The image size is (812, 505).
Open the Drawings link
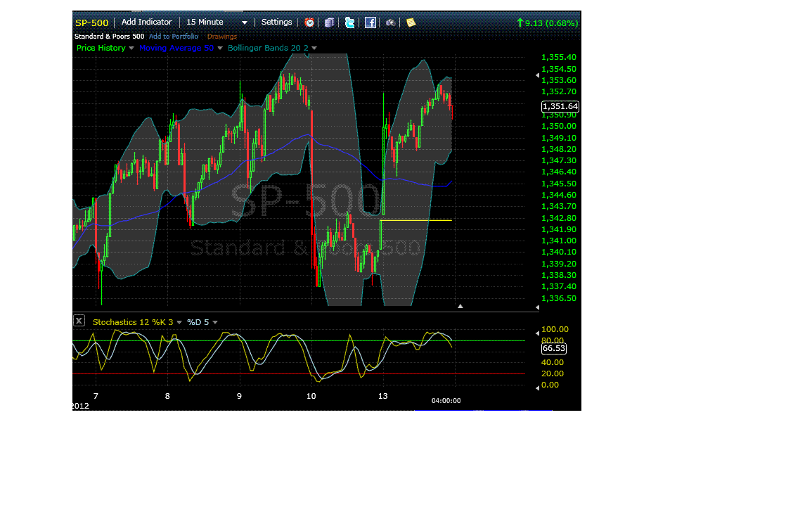coord(221,37)
